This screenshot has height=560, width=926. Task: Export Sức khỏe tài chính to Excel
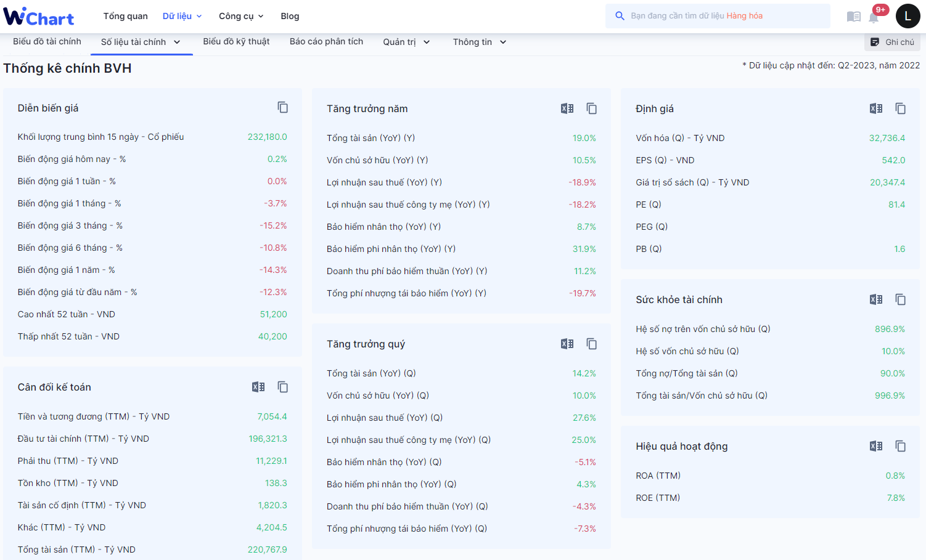876,299
